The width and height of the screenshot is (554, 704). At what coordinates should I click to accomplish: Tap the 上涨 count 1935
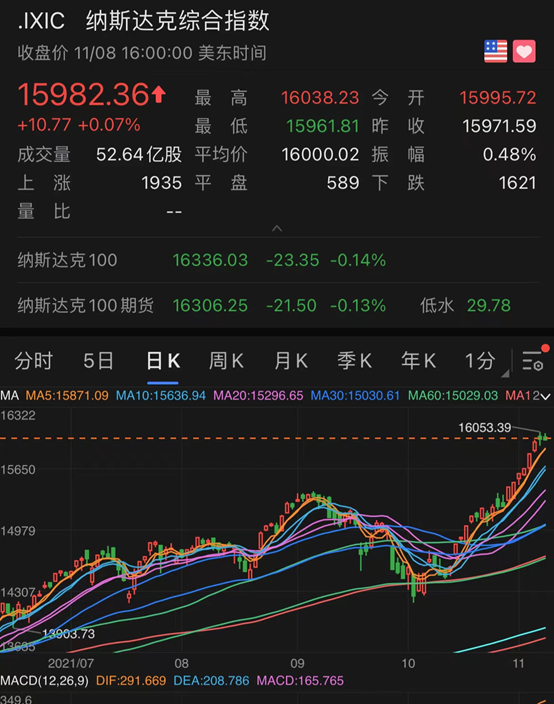162,183
